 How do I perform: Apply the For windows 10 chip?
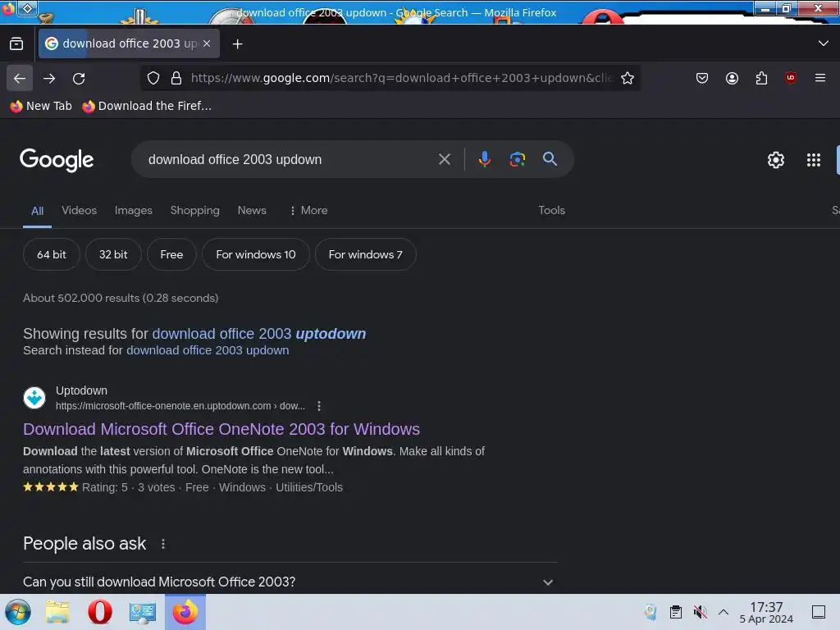(x=256, y=254)
